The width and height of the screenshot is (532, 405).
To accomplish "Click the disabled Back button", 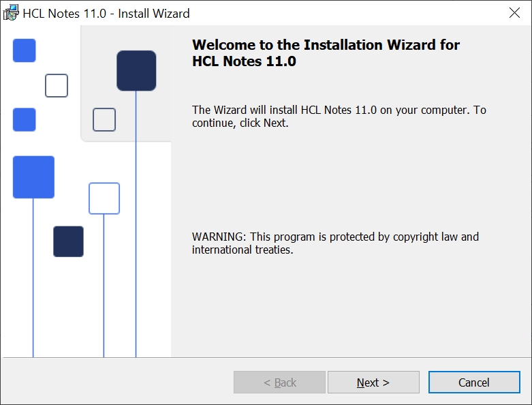I will coord(279,382).
